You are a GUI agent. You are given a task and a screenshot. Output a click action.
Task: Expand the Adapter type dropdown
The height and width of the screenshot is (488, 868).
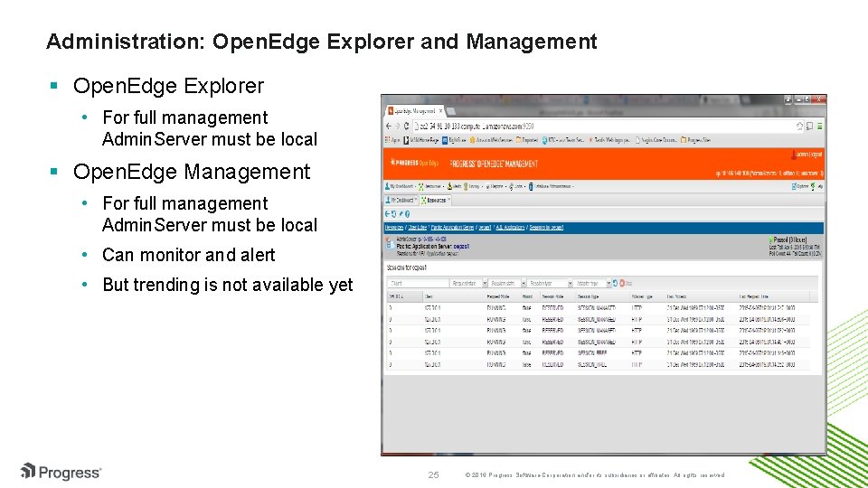click(x=608, y=283)
